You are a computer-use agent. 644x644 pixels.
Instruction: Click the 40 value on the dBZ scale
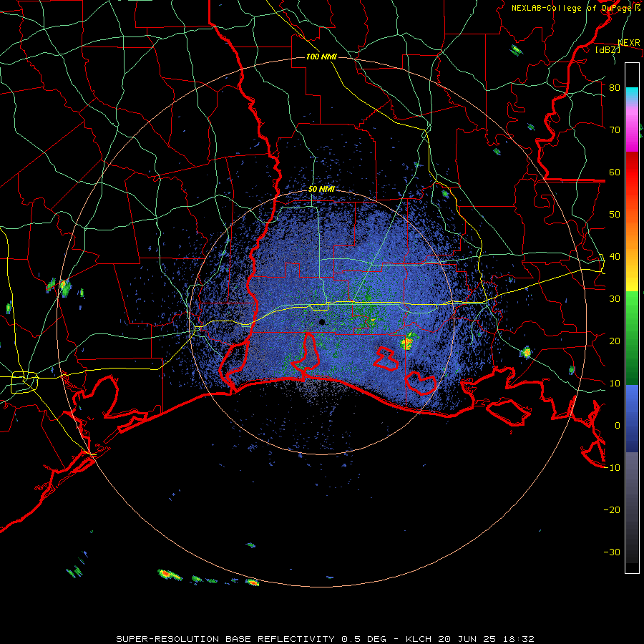pyautogui.click(x=615, y=257)
